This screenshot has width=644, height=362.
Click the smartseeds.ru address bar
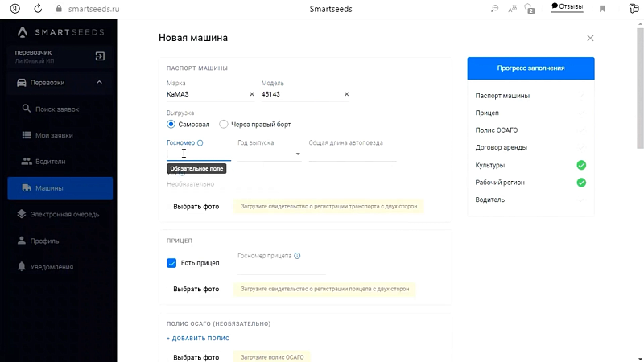[x=93, y=9]
